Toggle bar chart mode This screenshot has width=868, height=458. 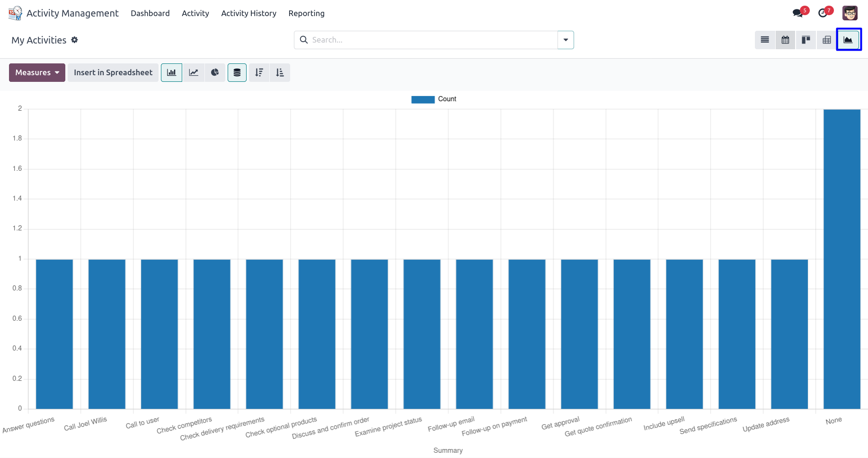point(171,72)
